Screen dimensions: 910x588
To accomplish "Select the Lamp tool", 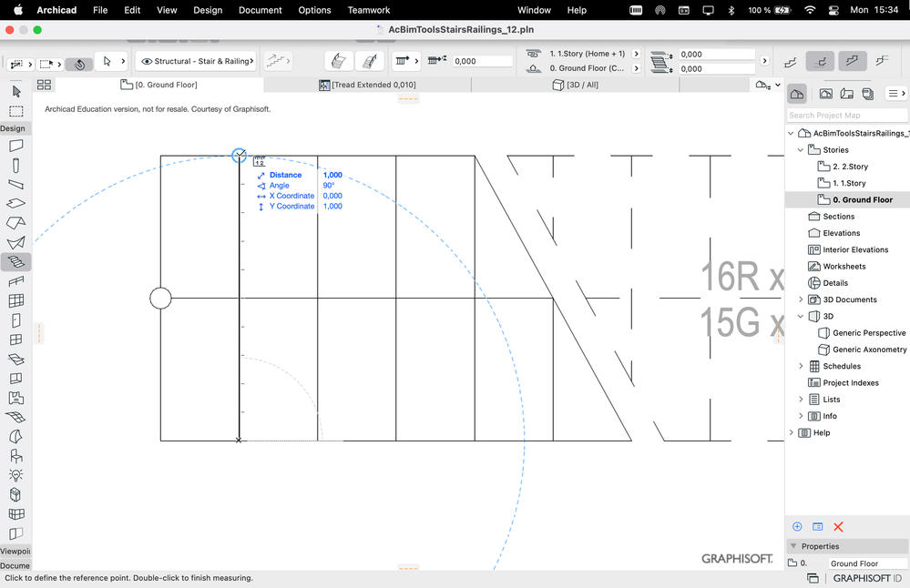I will 15,475.
